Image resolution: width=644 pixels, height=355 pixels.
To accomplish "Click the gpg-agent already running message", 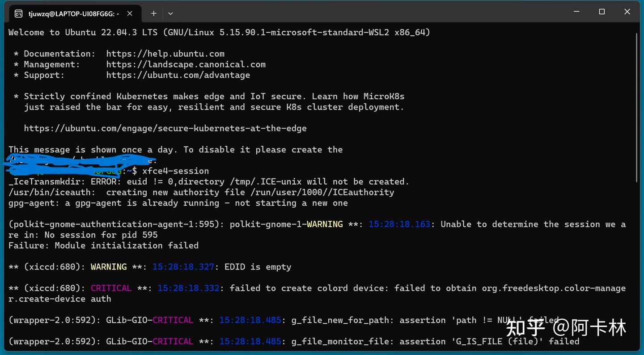I will 178,203.
